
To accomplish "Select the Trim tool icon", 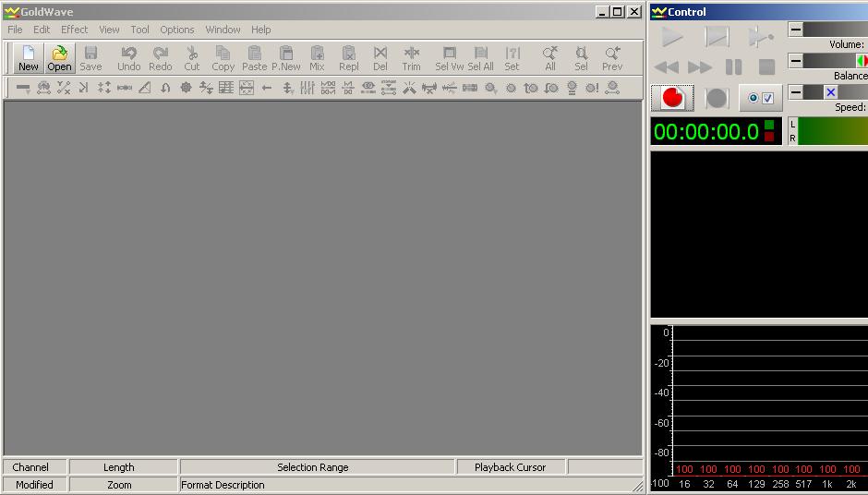I will [411, 58].
